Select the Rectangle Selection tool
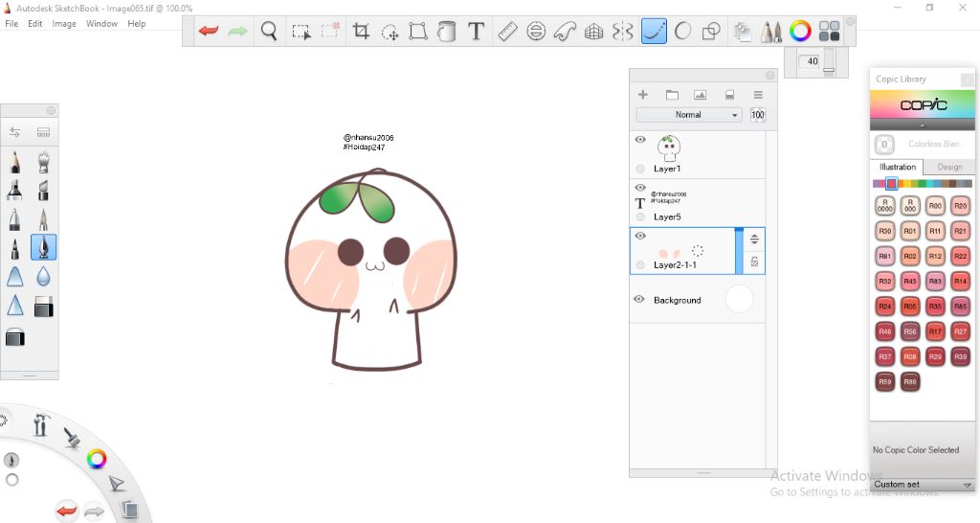The image size is (980, 523). pos(301,32)
